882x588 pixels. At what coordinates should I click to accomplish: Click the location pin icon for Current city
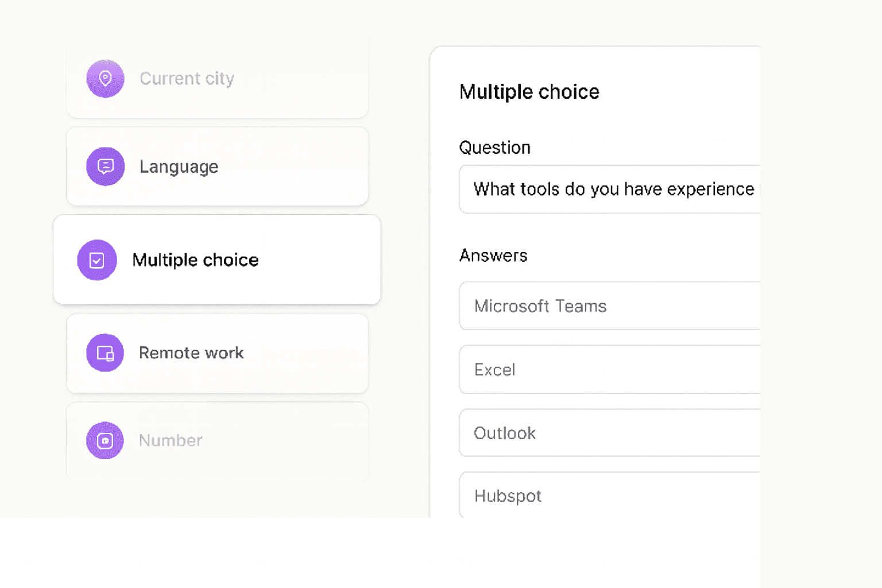[x=105, y=79]
